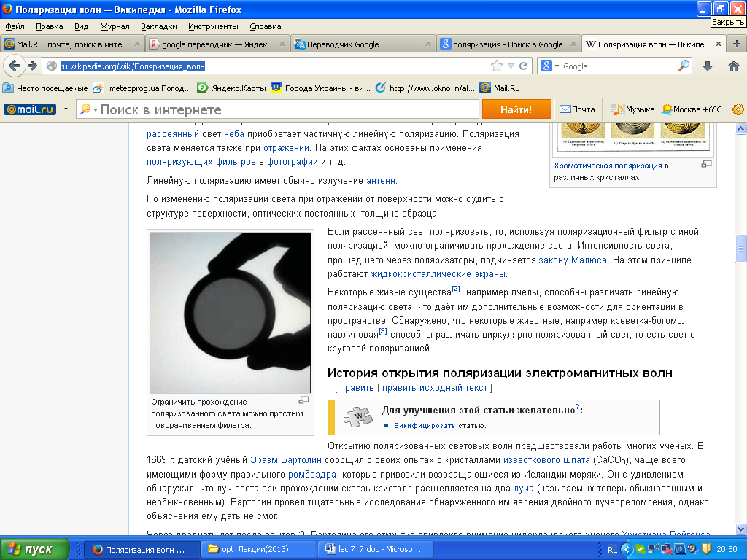Image resolution: width=747 pixels, height=560 pixels.
Task: Expand hidden tray icons arrow
Action: pos(627,550)
